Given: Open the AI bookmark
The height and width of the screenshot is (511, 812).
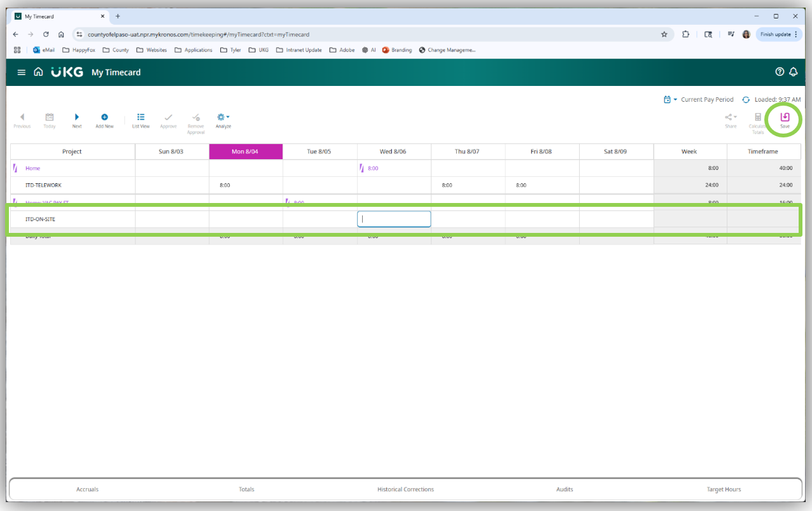Looking at the screenshot, I should (369, 50).
